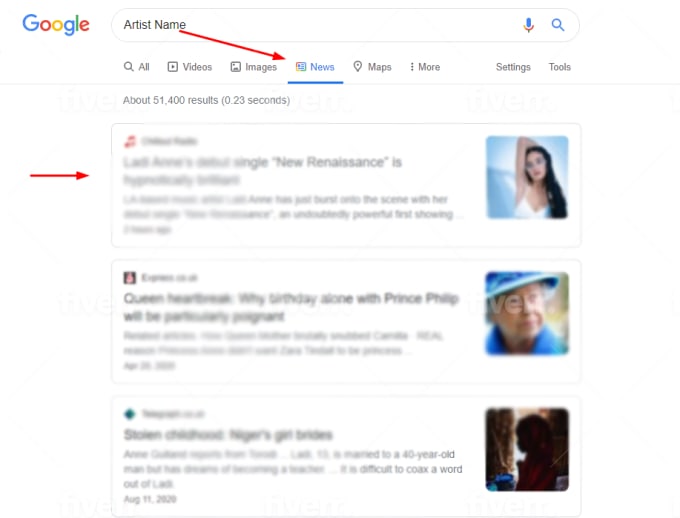This screenshot has height=518, width=680.
Task: Open the New Renaissance debut single article
Action: 263,170
